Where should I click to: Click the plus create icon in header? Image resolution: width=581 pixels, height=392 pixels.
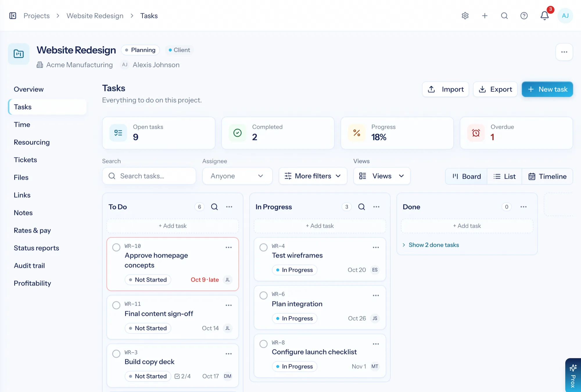click(x=485, y=16)
